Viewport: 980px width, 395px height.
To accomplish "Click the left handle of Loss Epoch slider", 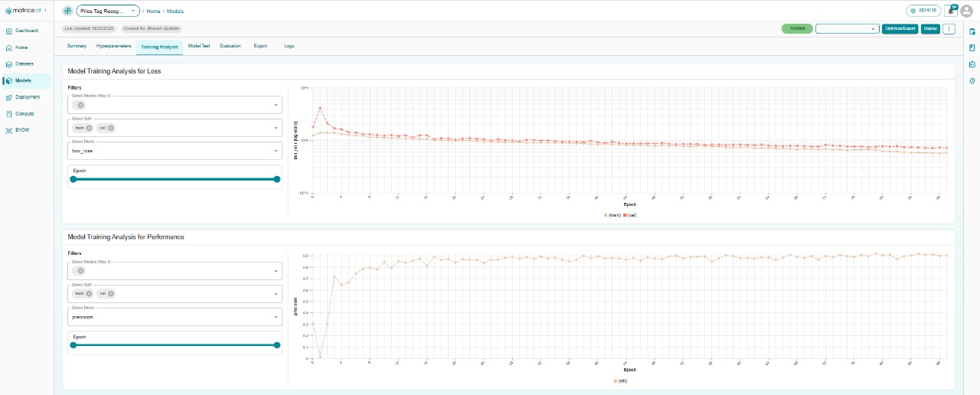I will [73, 179].
